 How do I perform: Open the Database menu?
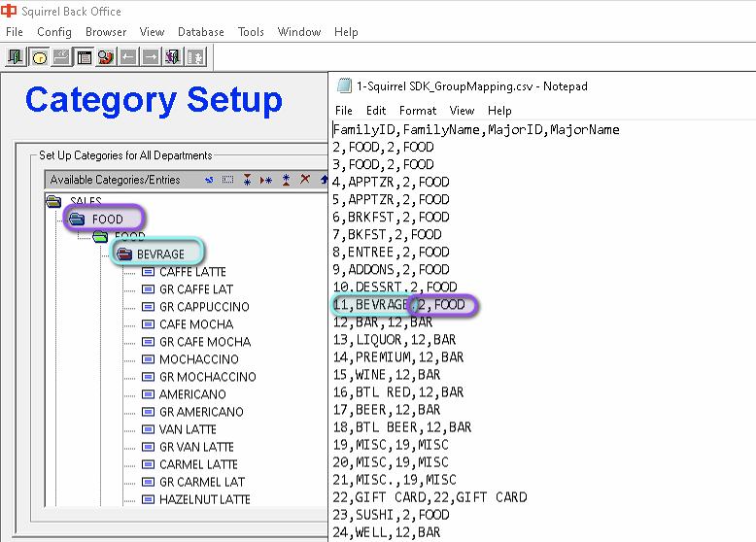click(x=200, y=32)
